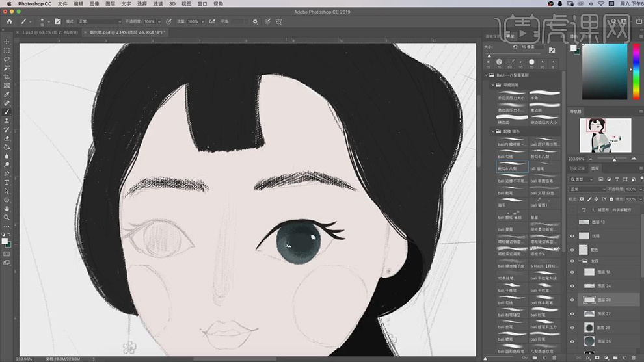Click the Home icon in options bar

pos(10,21)
